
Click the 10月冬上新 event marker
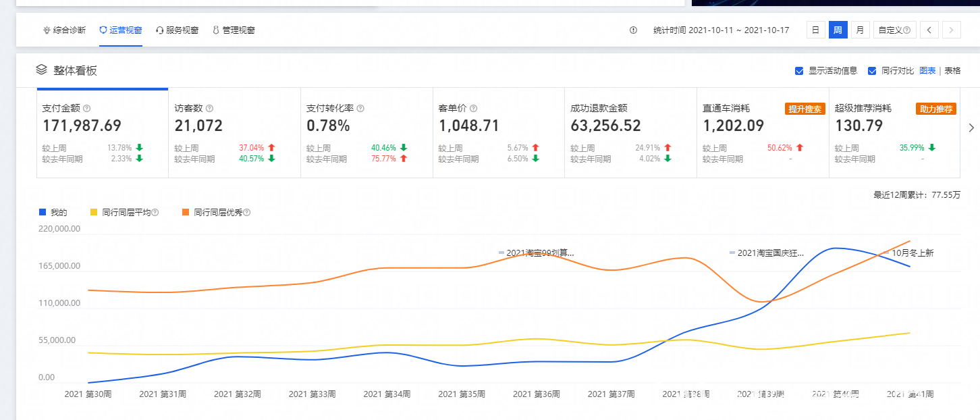(x=908, y=253)
